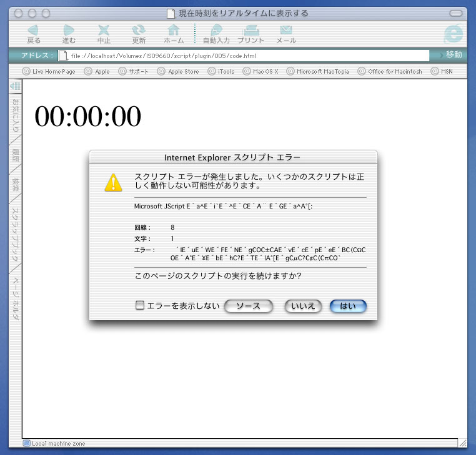Click the いいえ (No) button
Screen dimensions: 476x455
(303, 306)
